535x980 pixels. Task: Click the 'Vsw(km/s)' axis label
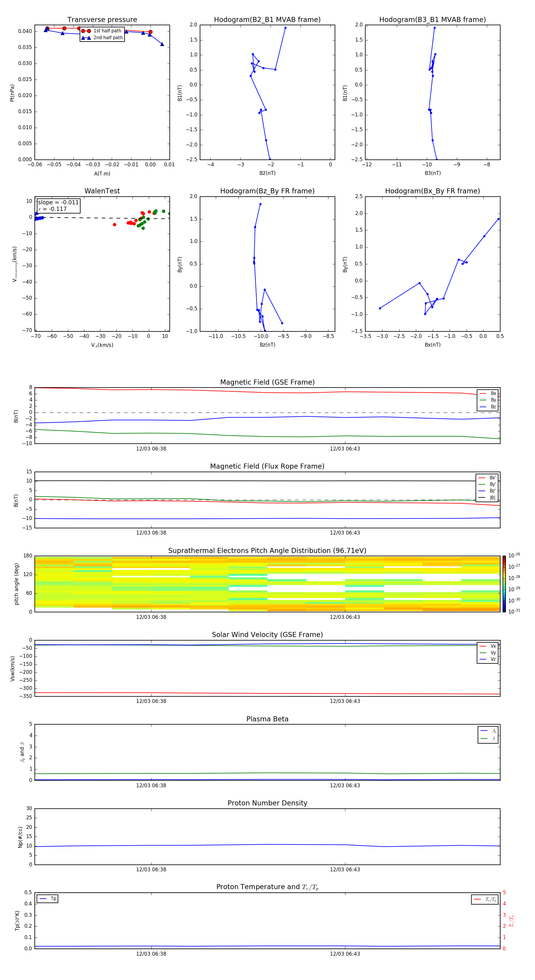[x=12, y=668]
